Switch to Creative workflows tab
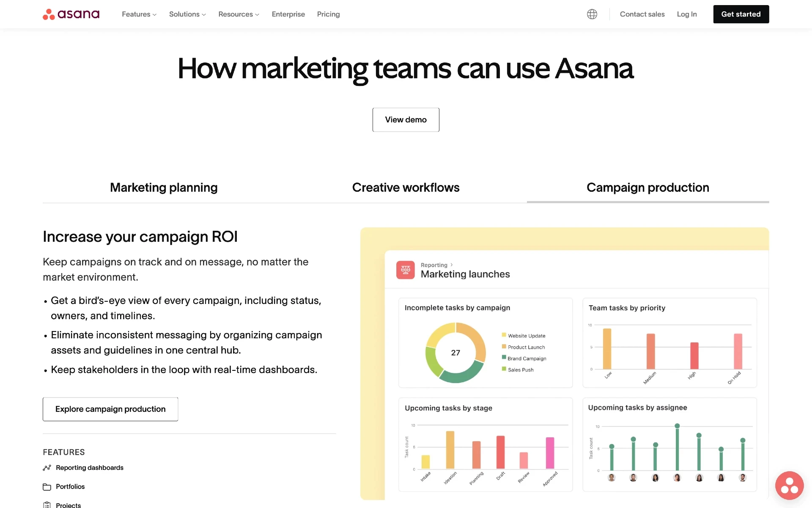Image resolution: width=812 pixels, height=508 pixels. (406, 187)
